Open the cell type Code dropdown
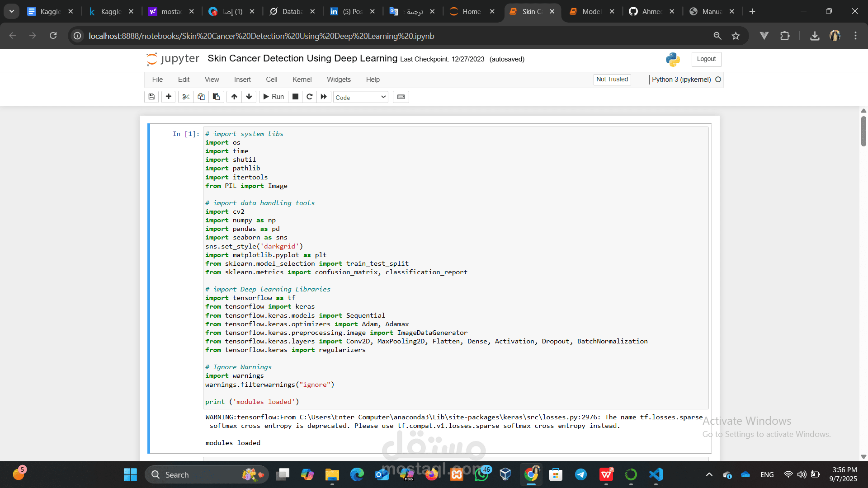The height and width of the screenshot is (488, 868). click(x=361, y=97)
